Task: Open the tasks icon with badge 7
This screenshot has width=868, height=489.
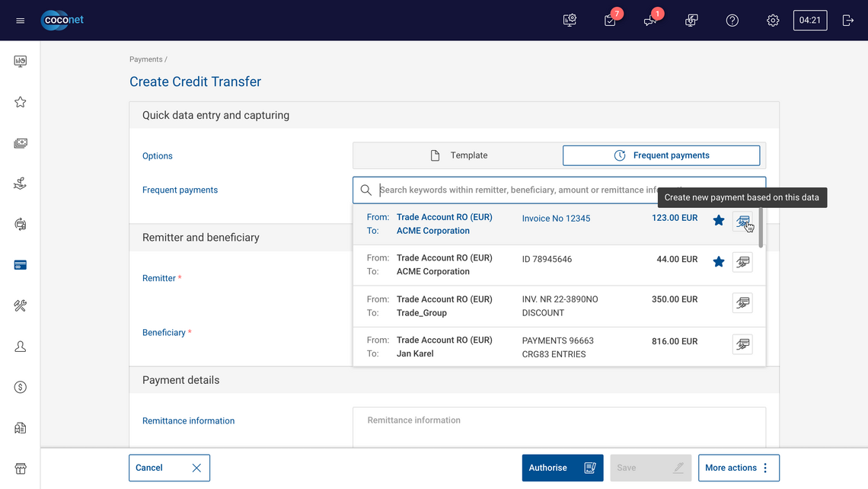Action: (x=610, y=21)
